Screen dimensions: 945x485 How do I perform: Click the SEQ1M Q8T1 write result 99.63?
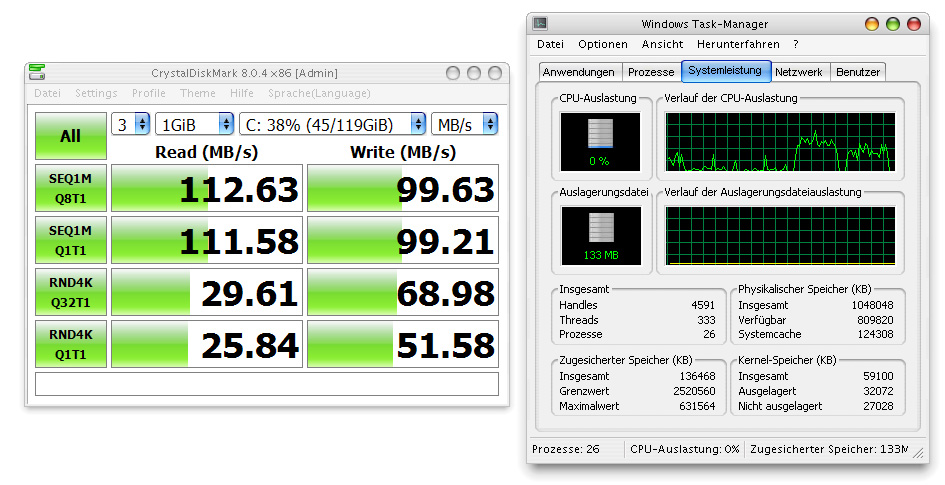[x=403, y=188]
